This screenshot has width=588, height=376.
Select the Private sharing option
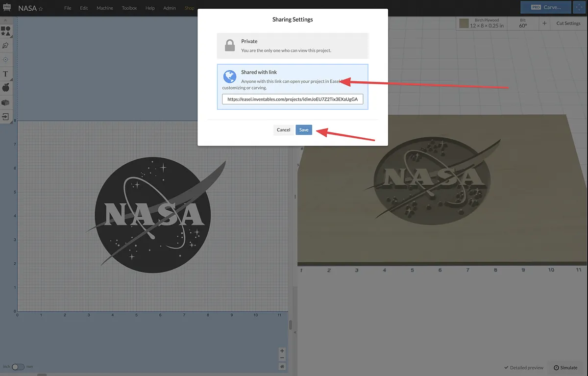click(293, 46)
